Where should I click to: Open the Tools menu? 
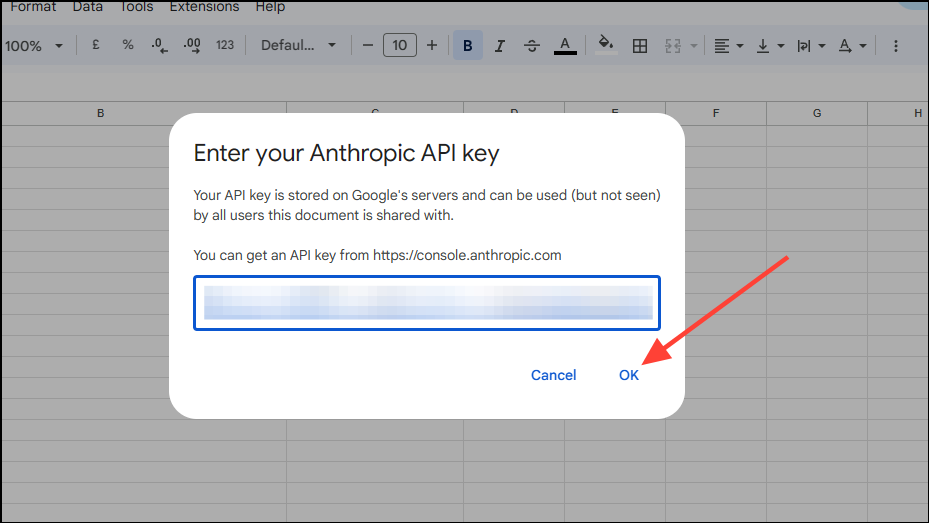click(136, 7)
